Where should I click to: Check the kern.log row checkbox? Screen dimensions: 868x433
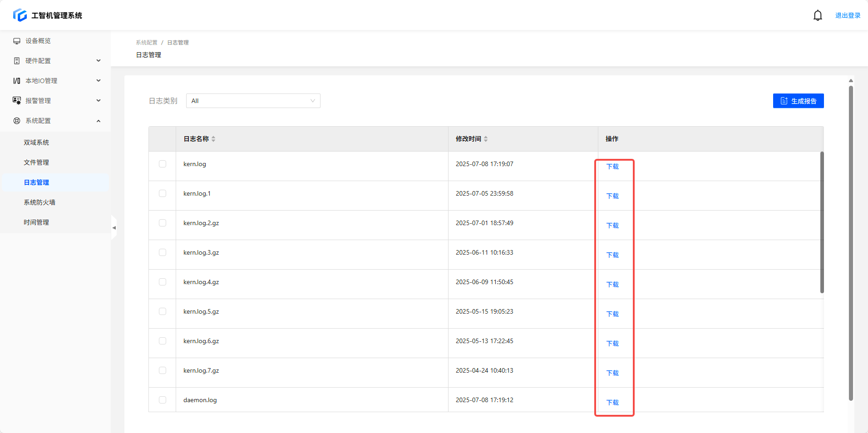(x=163, y=164)
